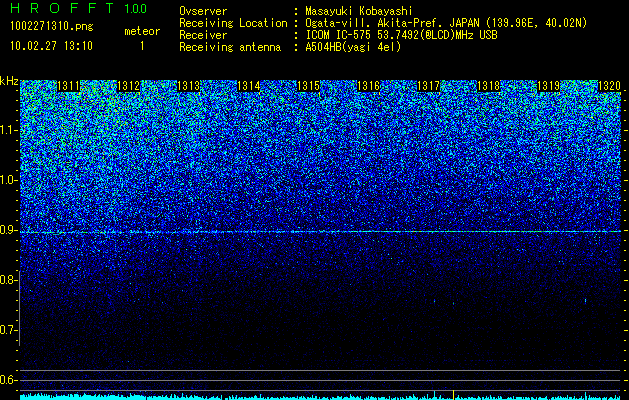
Task: Click the 1318 time marker
Action: click(489, 86)
